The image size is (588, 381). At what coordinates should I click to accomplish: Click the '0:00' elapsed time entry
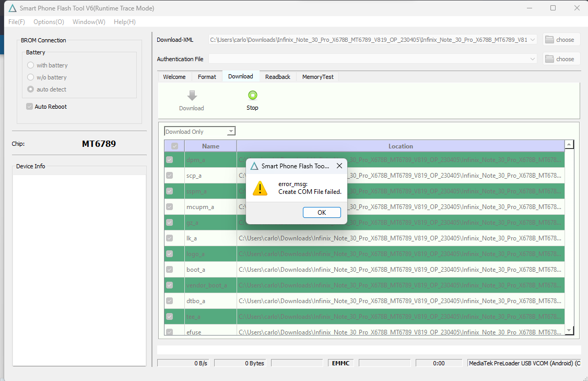point(439,363)
